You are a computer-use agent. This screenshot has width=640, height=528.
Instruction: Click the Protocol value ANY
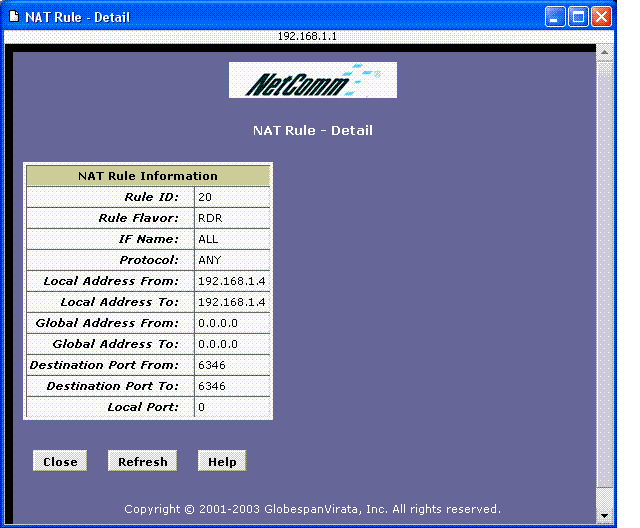pyautogui.click(x=209, y=260)
